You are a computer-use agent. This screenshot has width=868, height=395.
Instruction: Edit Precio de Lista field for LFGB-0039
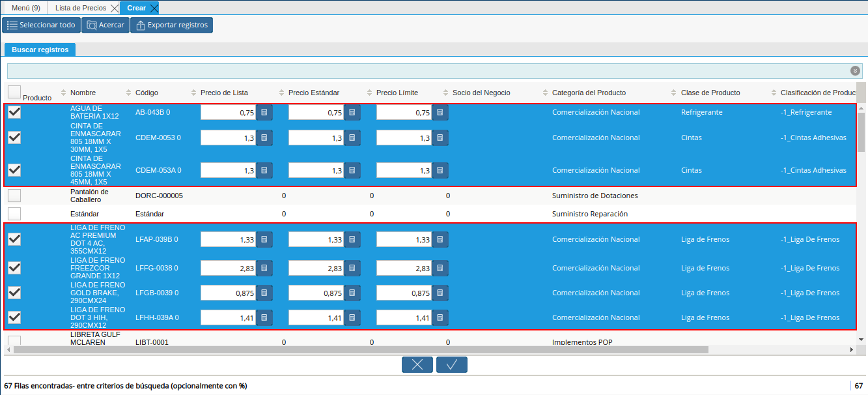tap(228, 293)
